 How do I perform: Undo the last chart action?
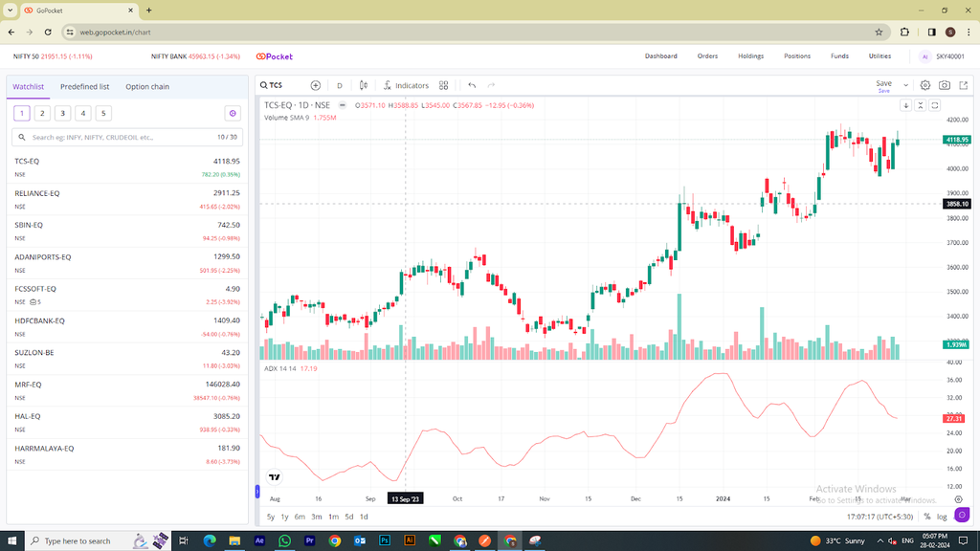tap(472, 85)
